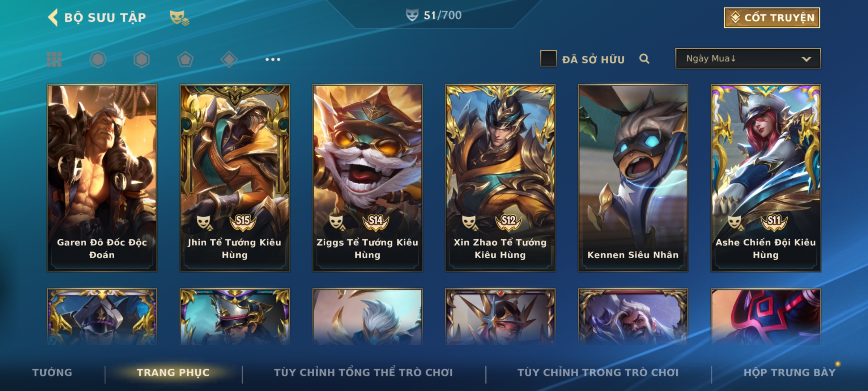Open the three-dots more filters menu

coord(273,59)
